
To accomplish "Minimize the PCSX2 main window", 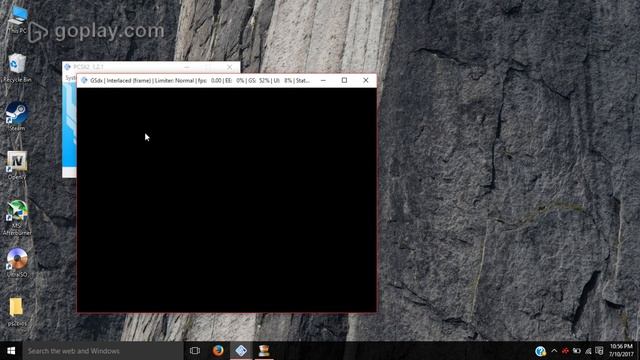I will [187, 67].
